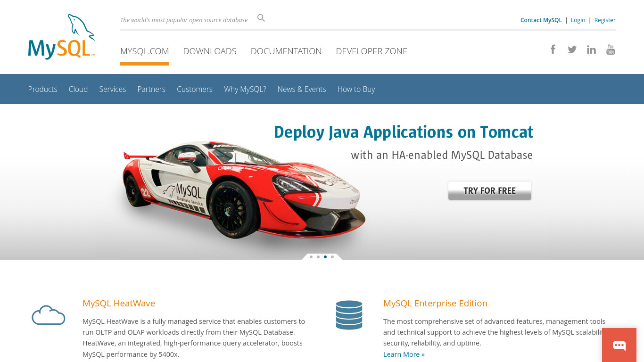Click the search magnifier icon
644x362 pixels.
point(261,18)
